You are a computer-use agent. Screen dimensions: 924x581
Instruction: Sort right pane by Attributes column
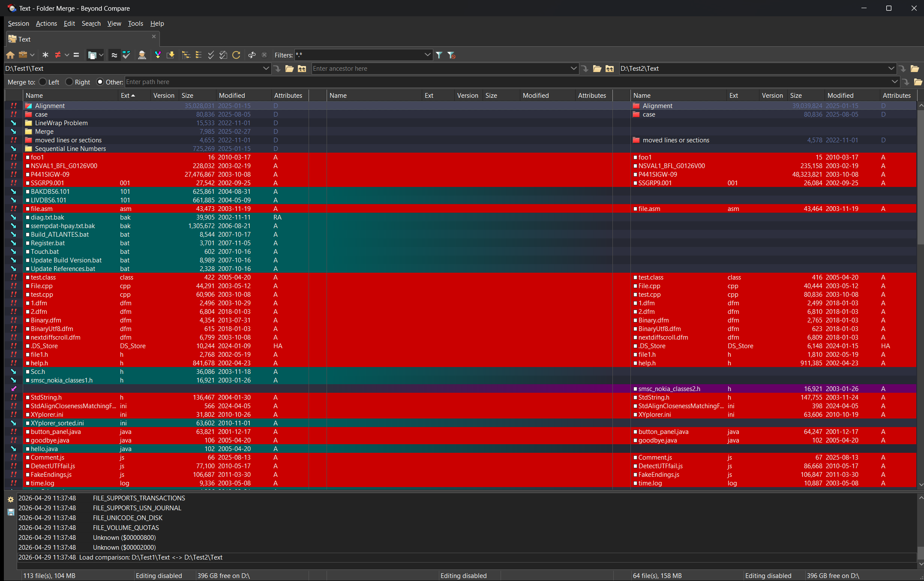[x=898, y=96]
